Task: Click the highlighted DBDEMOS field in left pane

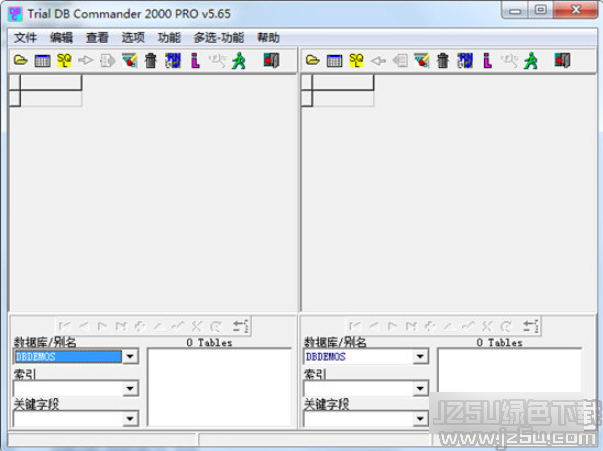Action: coord(68,356)
